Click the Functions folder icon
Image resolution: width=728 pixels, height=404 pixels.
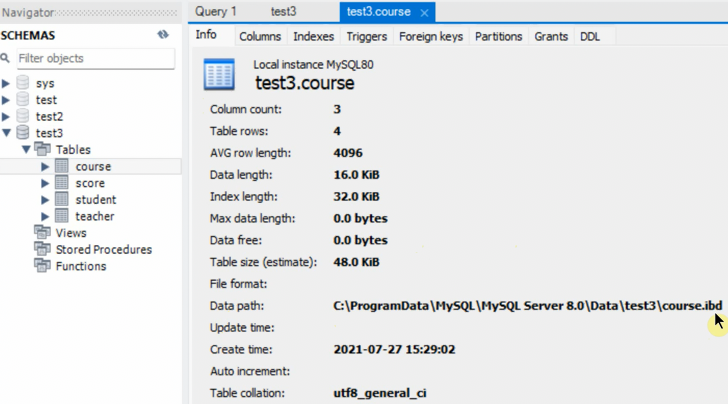tap(42, 266)
